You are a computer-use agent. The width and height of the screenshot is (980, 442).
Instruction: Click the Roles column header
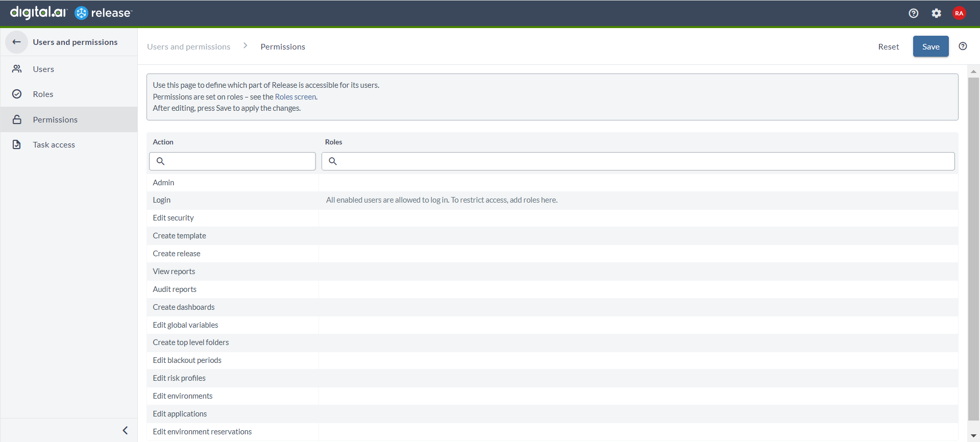[x=334, y=142]
